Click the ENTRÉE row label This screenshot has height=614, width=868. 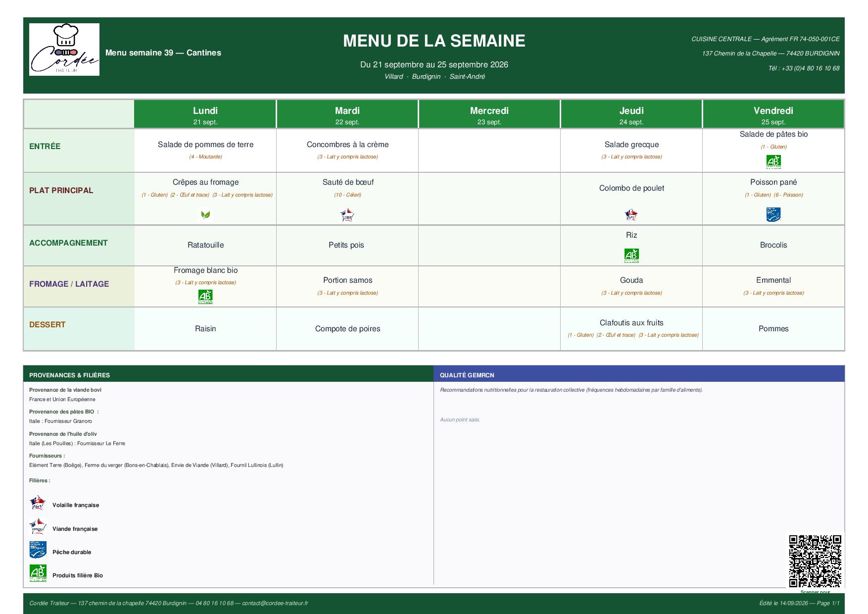(x=45, y=147)
